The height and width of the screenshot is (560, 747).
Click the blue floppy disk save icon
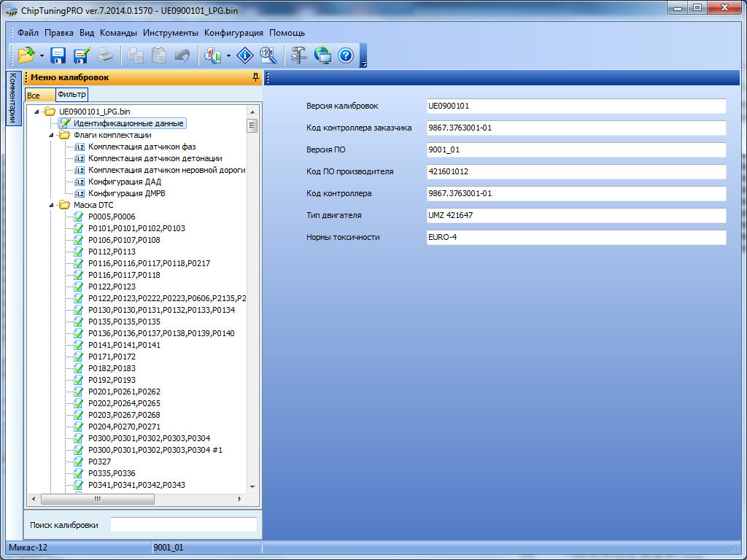tap(58, 55)
